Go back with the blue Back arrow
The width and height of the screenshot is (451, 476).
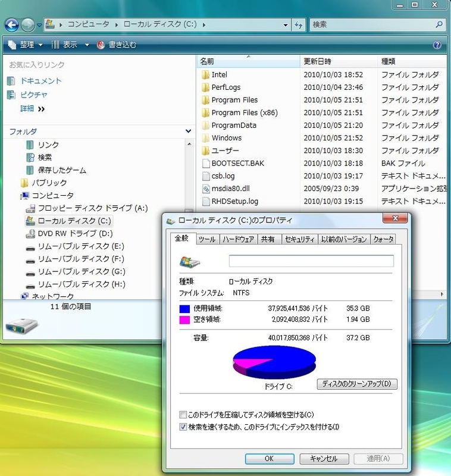coord(12,25)
